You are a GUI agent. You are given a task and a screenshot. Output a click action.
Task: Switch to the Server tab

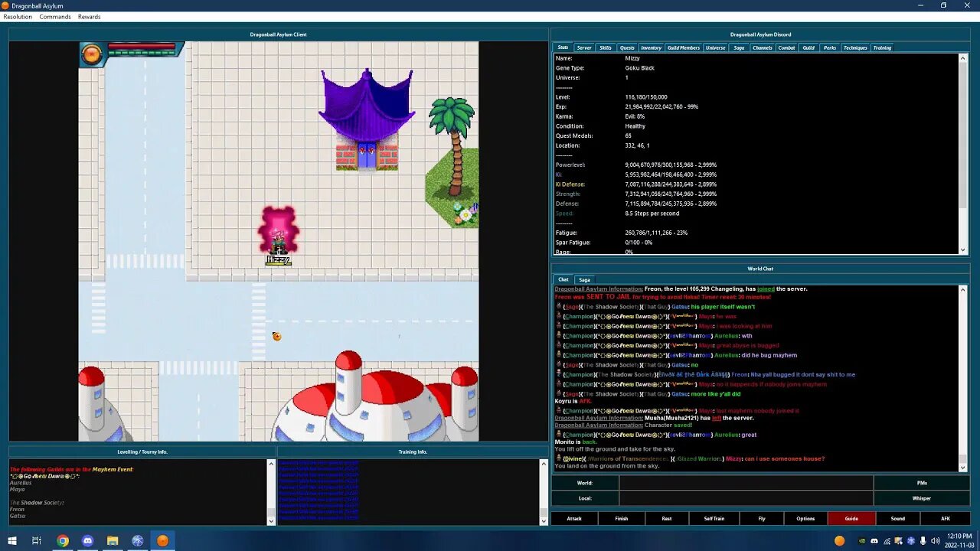(584, 47)
